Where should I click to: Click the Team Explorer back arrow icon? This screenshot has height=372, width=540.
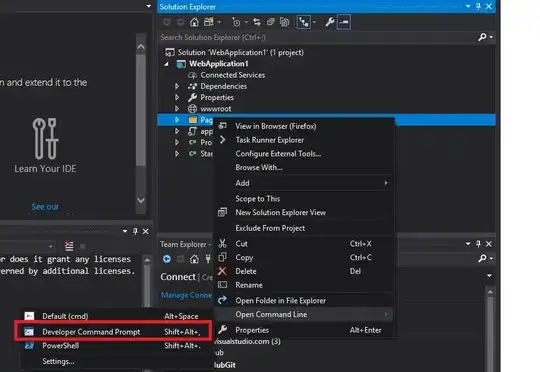tap(167, 259)
